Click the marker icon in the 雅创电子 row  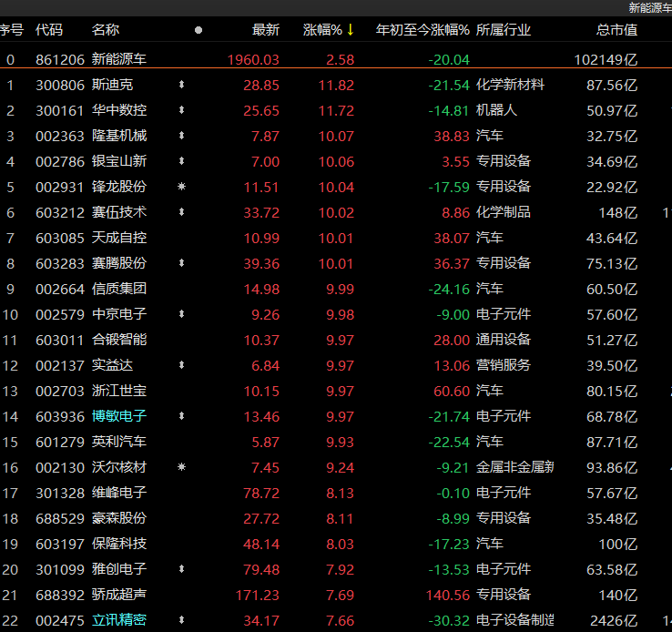182,569
